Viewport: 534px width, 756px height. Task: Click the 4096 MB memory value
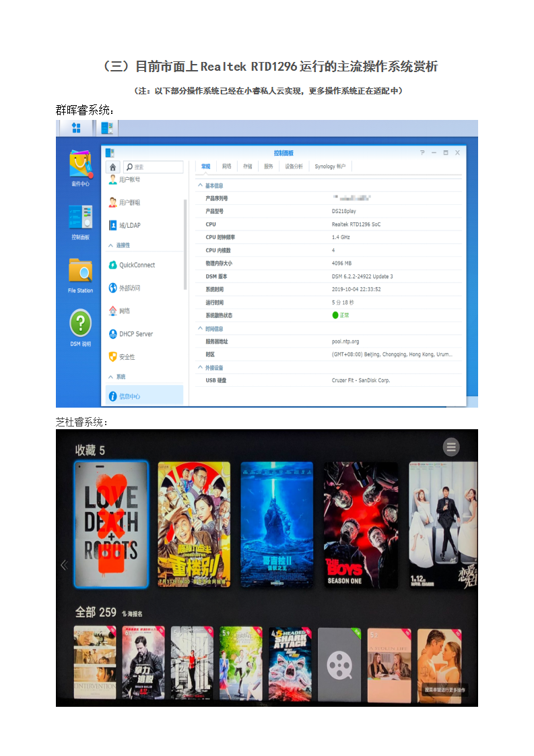341,263
